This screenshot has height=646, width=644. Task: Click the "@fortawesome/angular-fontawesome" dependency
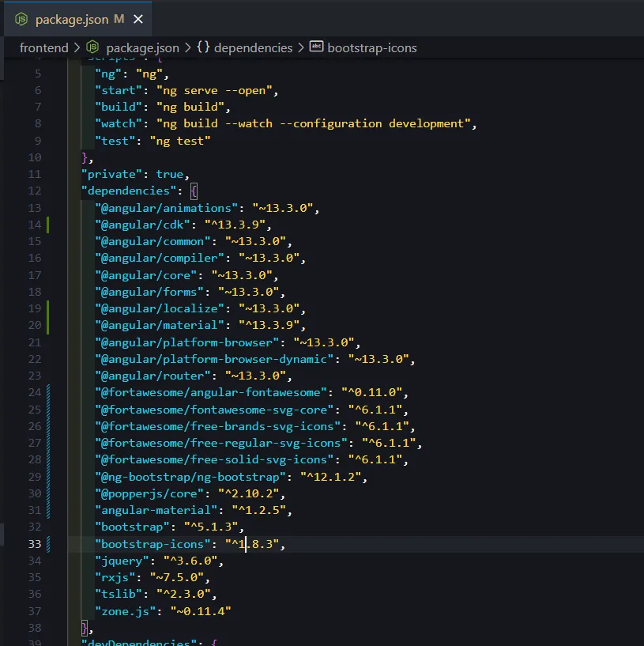point(211,392)
